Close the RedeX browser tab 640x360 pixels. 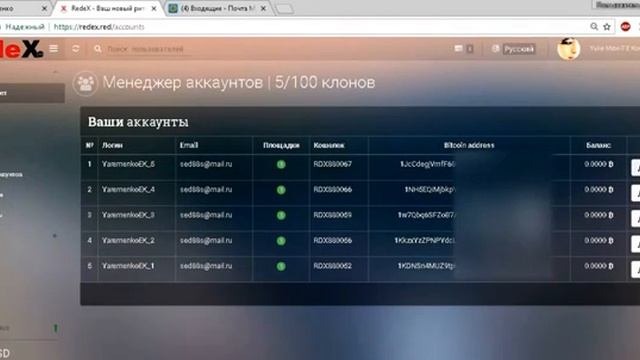coord(154,8)
